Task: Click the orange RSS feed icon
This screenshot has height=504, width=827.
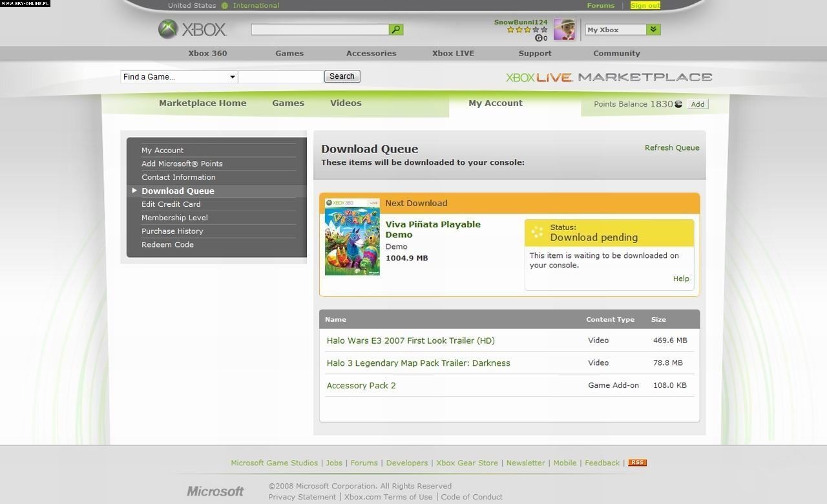Action: tap(637, 463)
